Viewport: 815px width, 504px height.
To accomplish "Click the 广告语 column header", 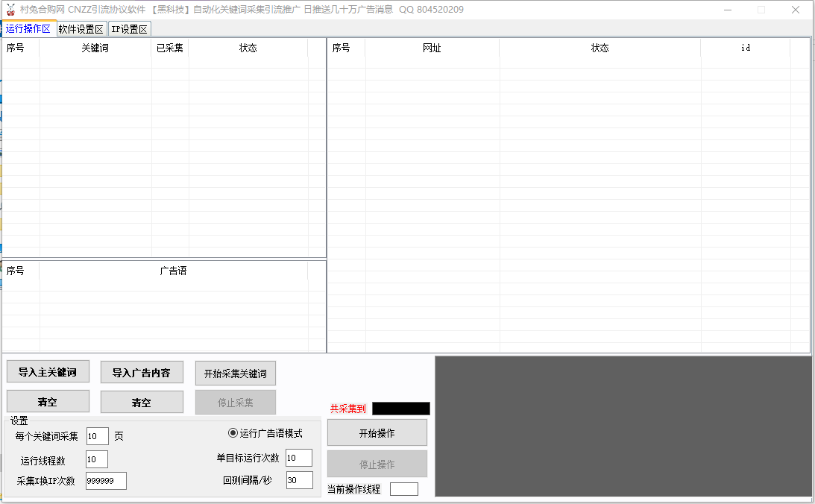I will point(173,271).
